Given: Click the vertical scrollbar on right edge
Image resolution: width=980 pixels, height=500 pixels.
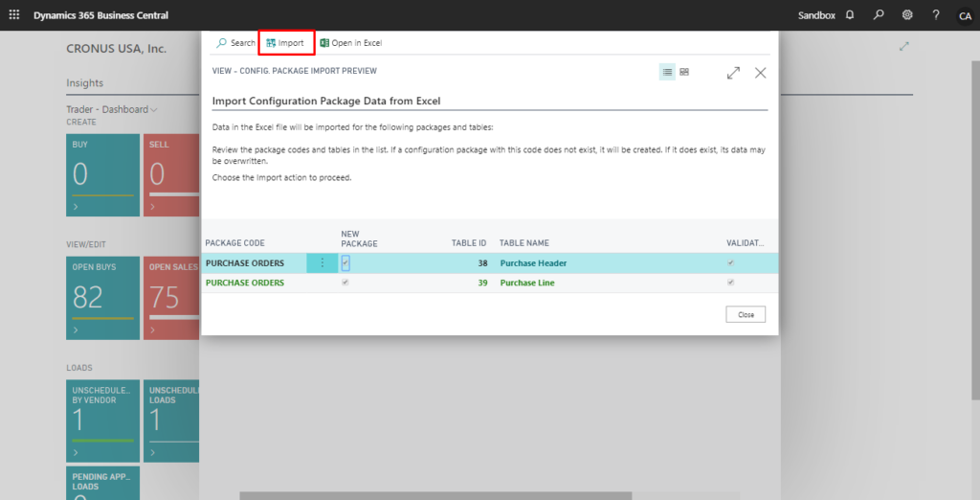Looking at the screenshot, I should click(x=975, y=230).
